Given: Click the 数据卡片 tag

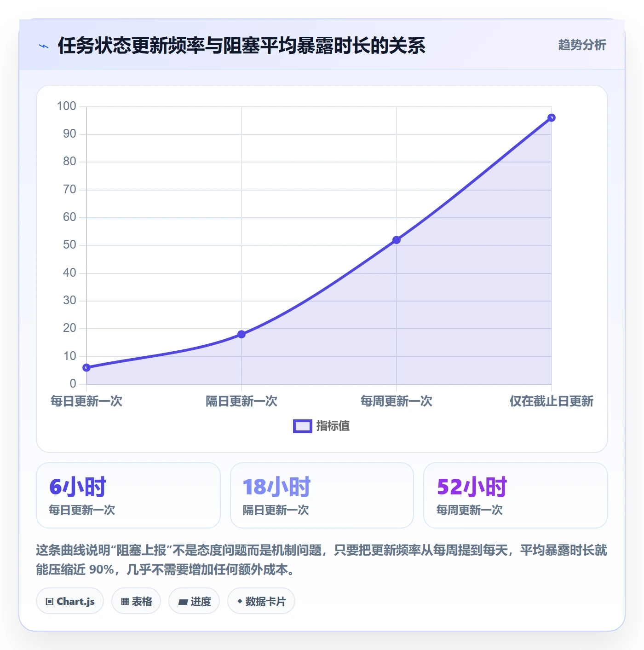Looking at the screenshot, I should [x=261, y=601].
